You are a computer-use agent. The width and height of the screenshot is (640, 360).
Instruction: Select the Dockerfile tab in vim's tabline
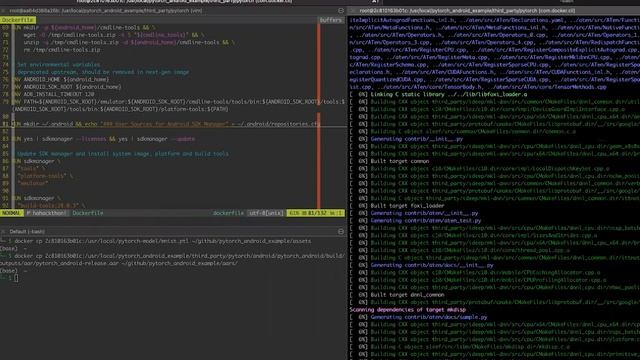[18, 20]
